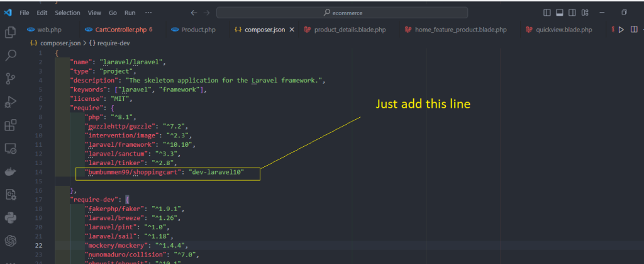Open the Docker whale view
Screen dimensions: 644x264
[x=10, y=171]
